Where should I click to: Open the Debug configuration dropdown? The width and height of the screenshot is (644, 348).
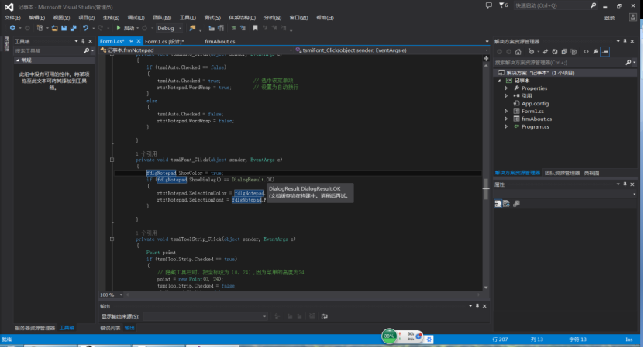(x=169, y=28)
